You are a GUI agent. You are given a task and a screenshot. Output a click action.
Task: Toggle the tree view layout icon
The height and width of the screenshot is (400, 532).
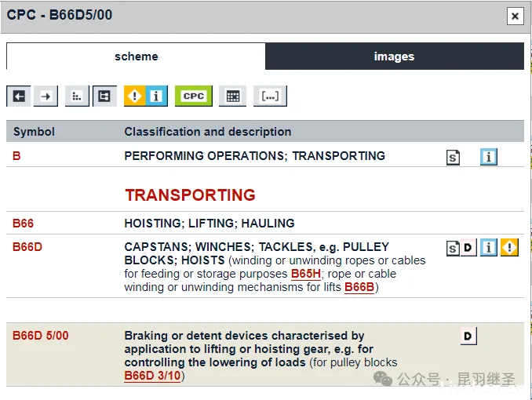104,96
